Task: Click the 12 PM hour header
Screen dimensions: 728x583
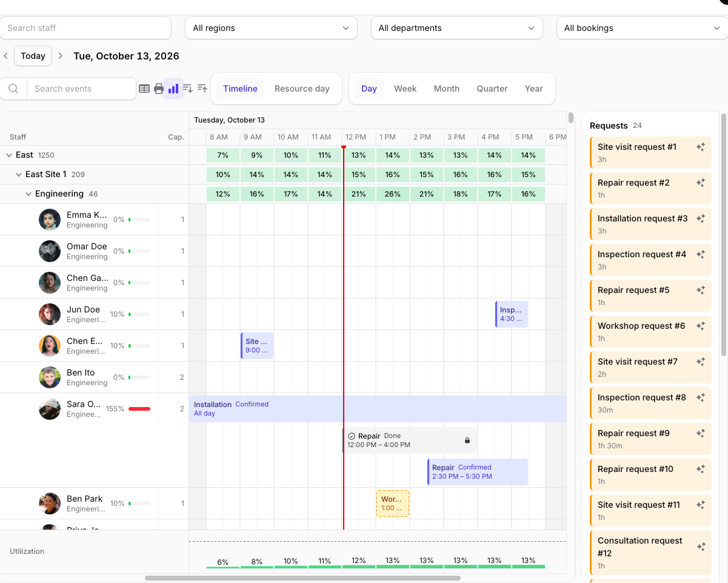Action: pos(356,137)
